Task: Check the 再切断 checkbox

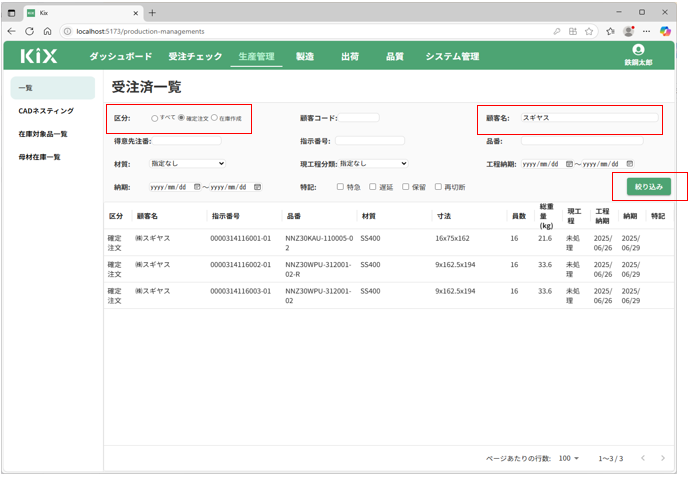Action: [x=438, y=187]
